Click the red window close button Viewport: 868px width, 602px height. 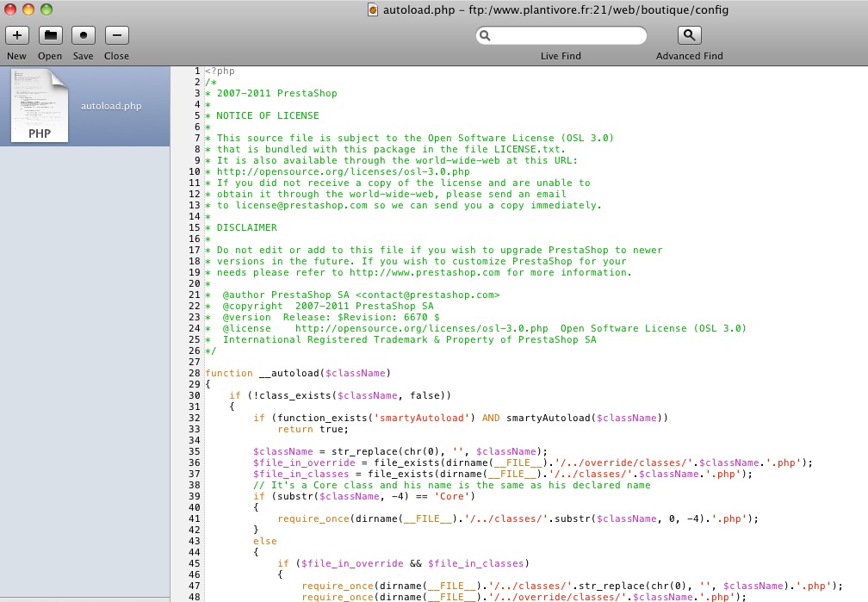click(x=10, y=9)
